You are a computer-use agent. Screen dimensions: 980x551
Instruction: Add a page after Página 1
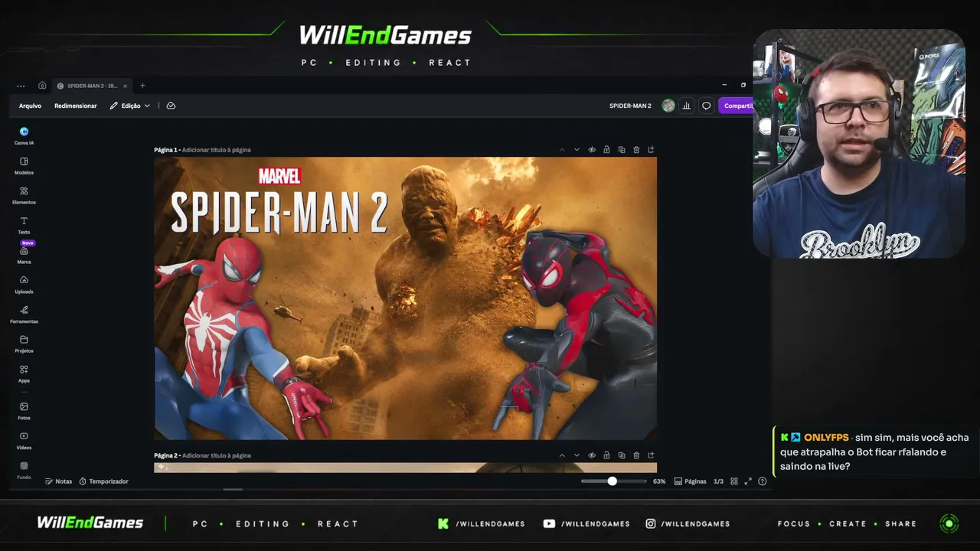click(651, 150)
